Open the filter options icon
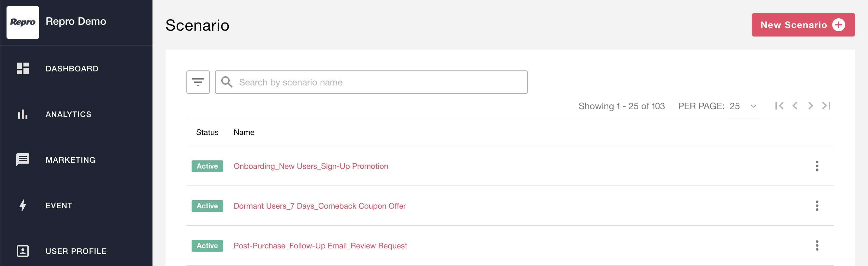 [x=198, y=82]
